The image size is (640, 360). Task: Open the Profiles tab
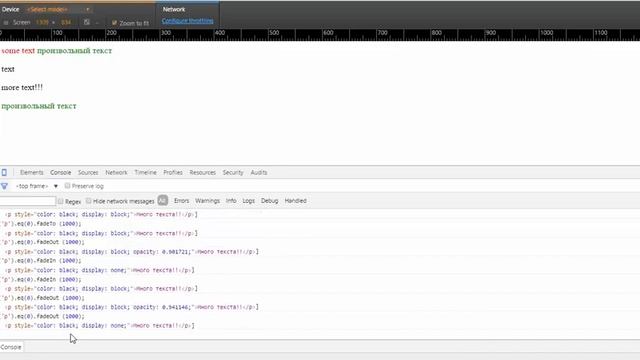point(173,172)
